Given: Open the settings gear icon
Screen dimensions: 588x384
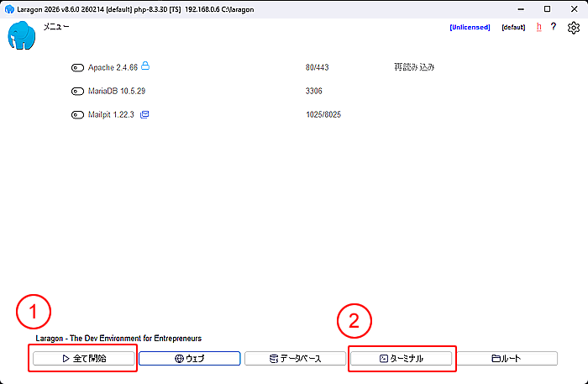Looking at the screenshot, I should (574, 28).
